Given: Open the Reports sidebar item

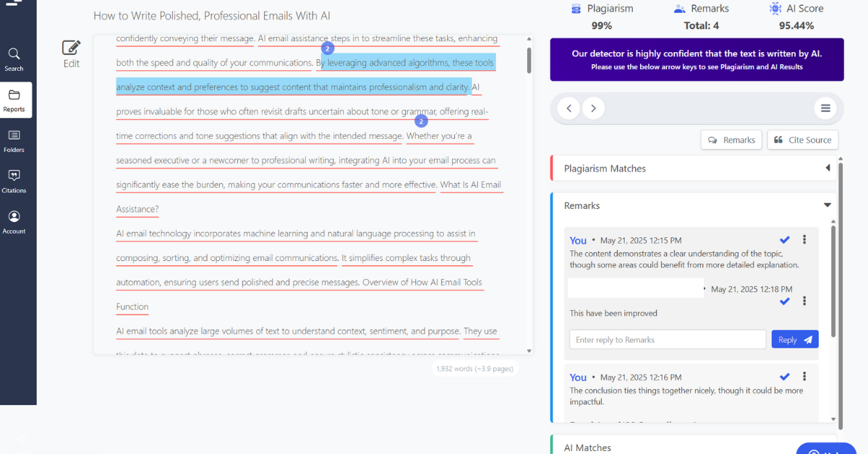Looking at the screenshot, I should point(14,100).
